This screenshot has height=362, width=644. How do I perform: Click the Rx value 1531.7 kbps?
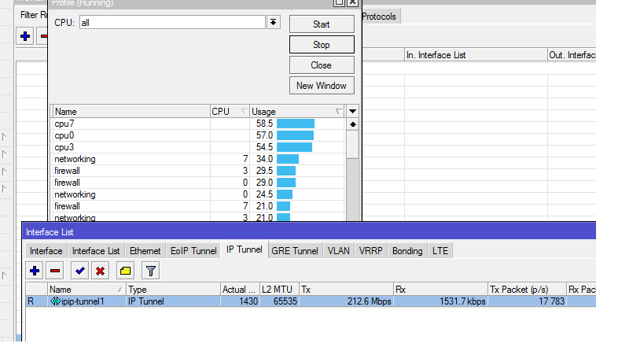462,301
